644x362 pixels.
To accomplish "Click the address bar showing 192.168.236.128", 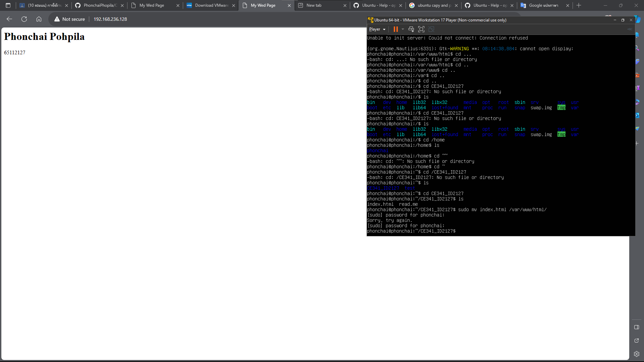I will pyautogui.click(x=110, y=19).
